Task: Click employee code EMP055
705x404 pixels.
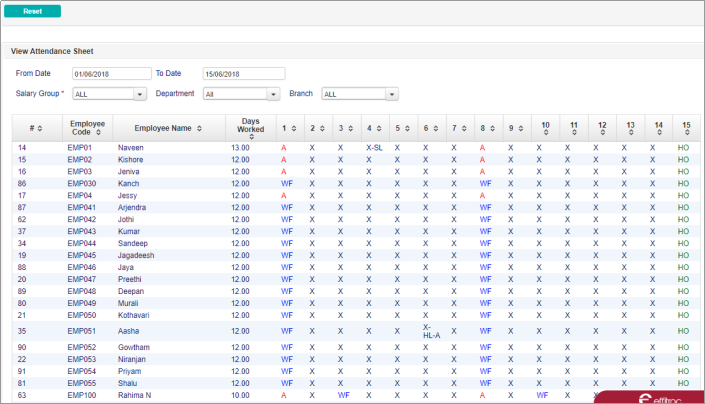Action: coord(81,383)
